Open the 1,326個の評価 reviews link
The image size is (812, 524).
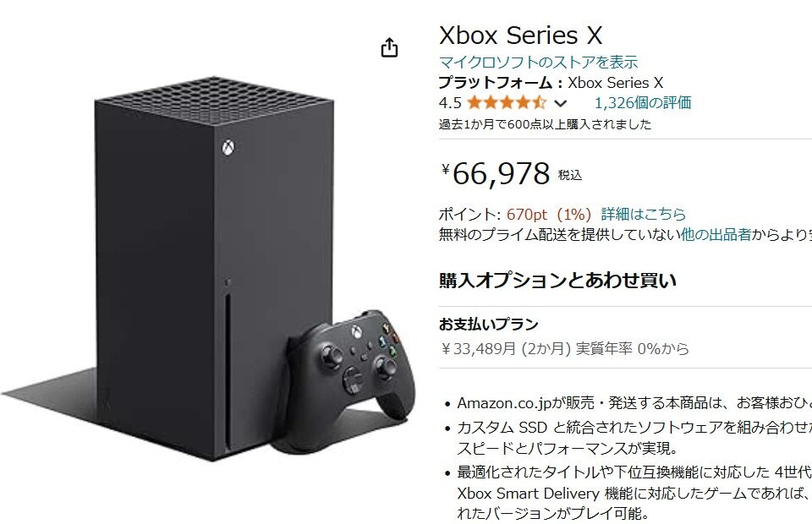642,102
